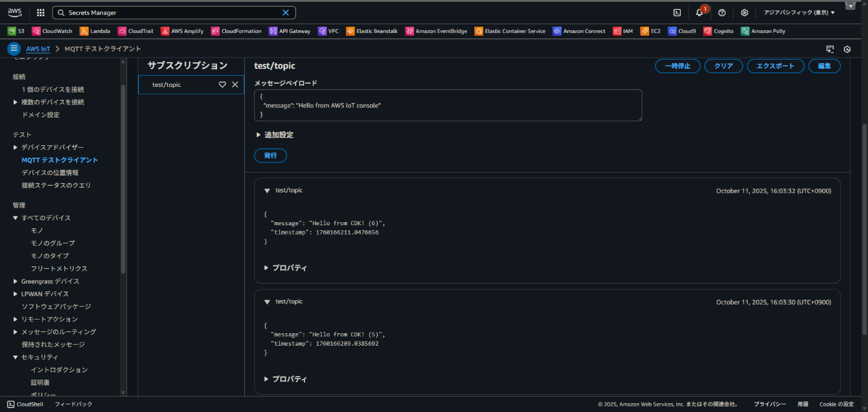Click the 一時停止 pause button

678,66
